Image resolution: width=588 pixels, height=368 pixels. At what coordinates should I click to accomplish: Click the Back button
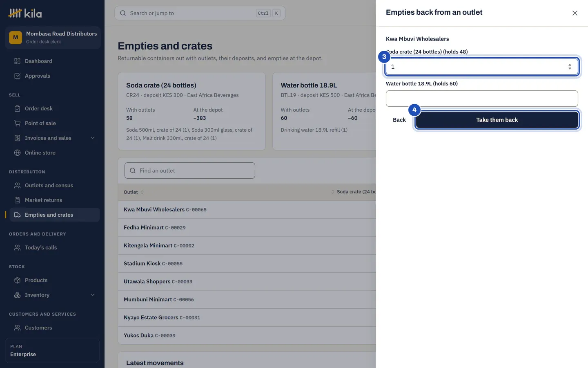(x=399, y=120)
